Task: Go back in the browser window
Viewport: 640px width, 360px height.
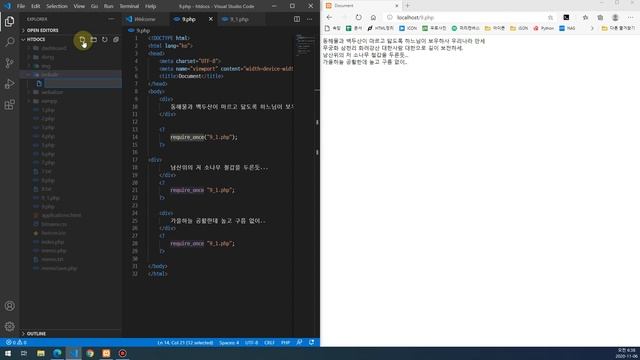Action: [x=329, y=18]
